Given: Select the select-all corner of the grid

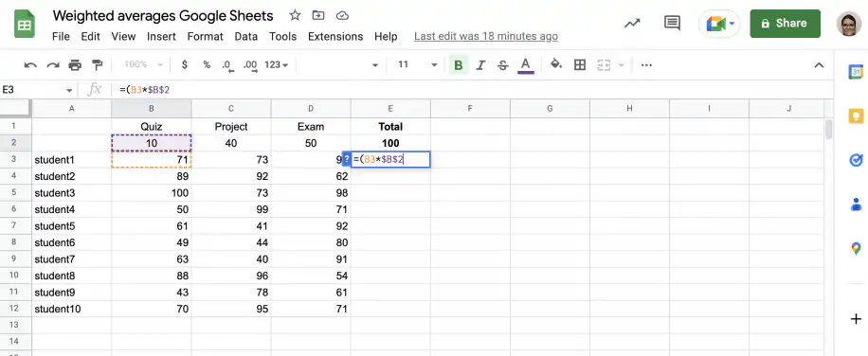Looking at the screenshot, I should tap(15, 108).
